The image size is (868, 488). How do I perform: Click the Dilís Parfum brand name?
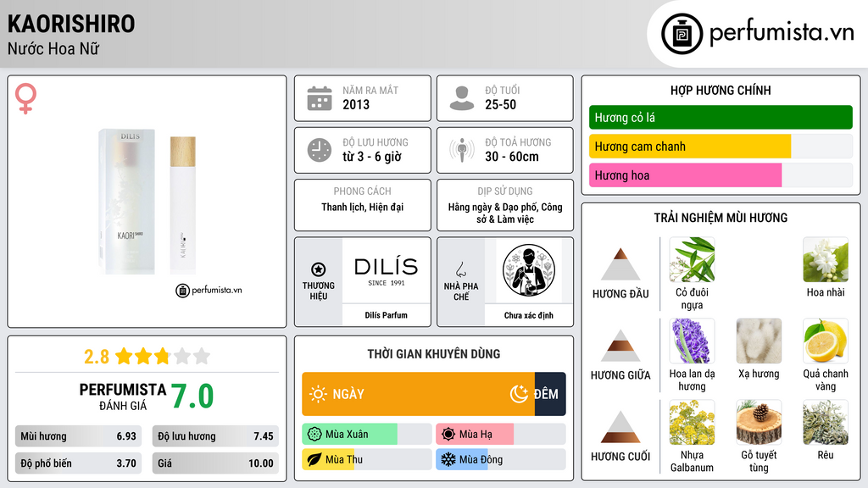tap(386, 315)
